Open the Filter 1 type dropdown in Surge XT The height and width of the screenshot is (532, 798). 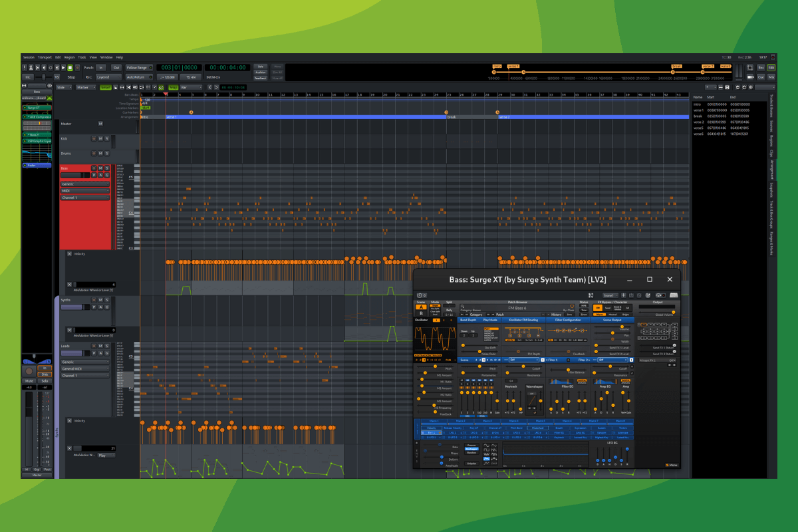click(523, 359)
